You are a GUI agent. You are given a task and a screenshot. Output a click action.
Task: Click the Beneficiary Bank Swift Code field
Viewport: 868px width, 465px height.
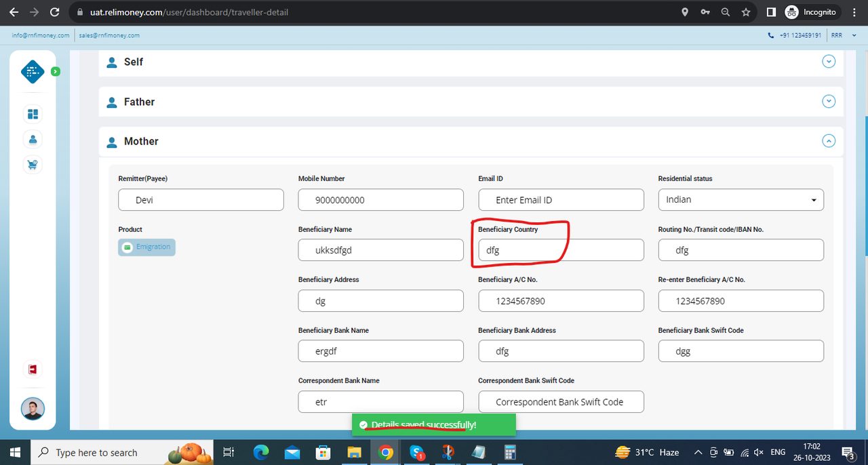[x=741, y=351]
